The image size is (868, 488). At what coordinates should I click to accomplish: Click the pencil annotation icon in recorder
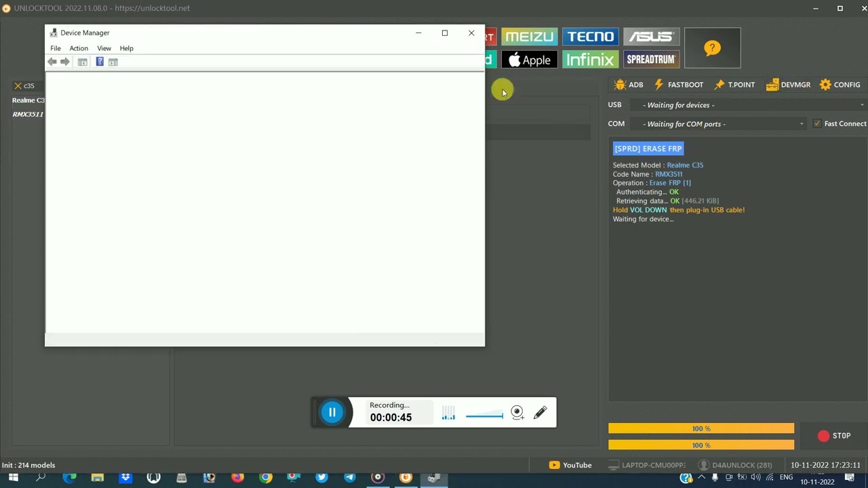click(x=540, y=413)
